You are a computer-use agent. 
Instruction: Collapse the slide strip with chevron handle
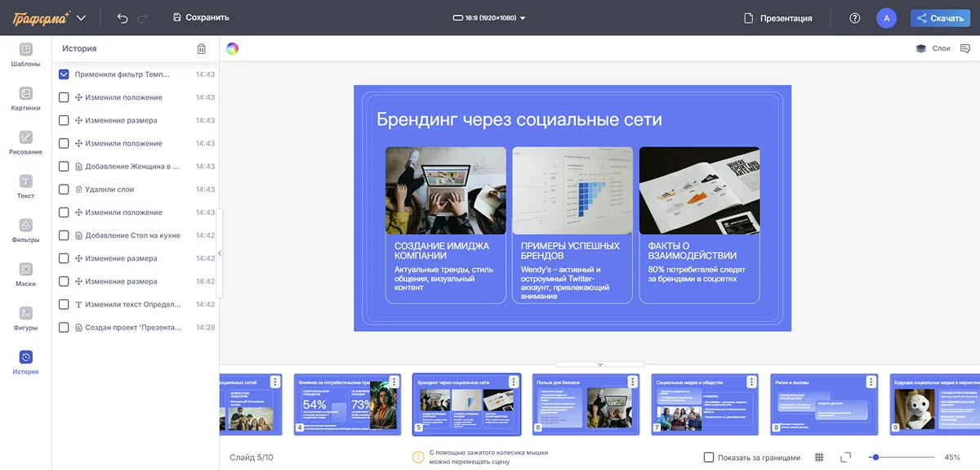tap(599, 365)
